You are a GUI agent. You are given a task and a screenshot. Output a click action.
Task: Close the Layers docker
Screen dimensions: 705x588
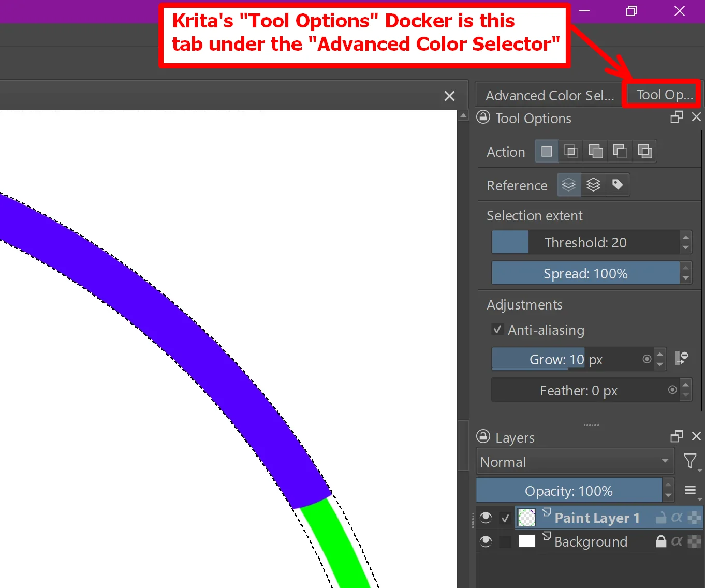[697, 436]
